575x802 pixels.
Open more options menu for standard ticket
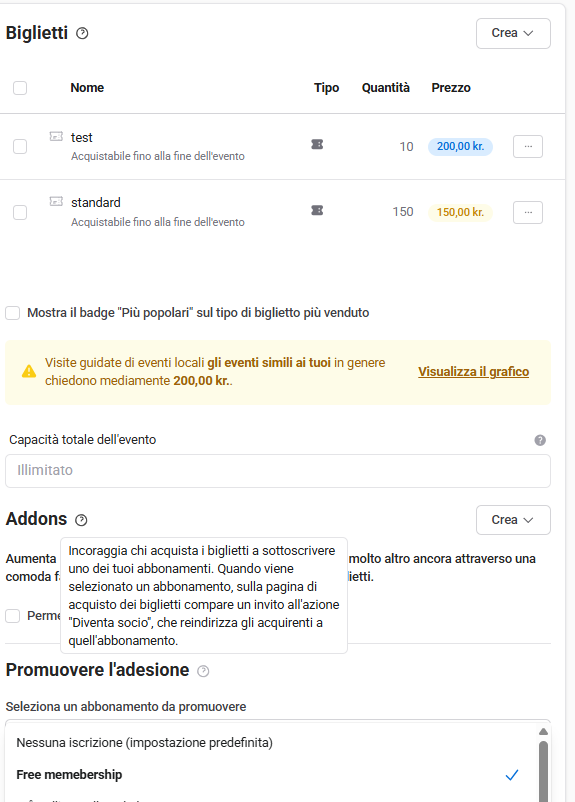click(x=528, y=212)
